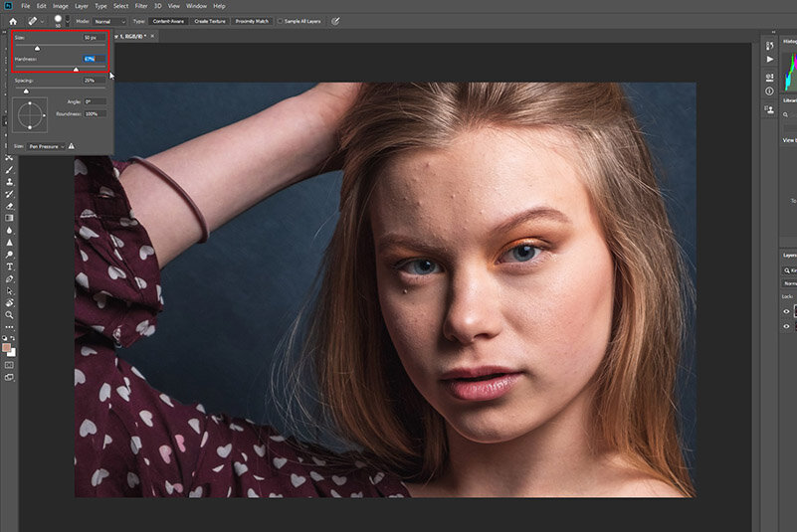This screenshot has width=797, height=532.
Task: Select the Eraser tool
Action: [9, 206]
